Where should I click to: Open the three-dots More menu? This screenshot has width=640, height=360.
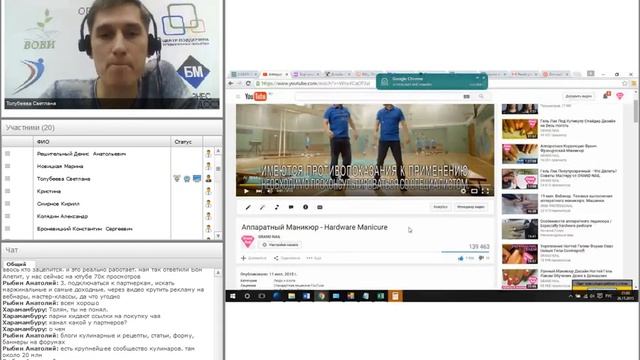click(x=314, y=258)
